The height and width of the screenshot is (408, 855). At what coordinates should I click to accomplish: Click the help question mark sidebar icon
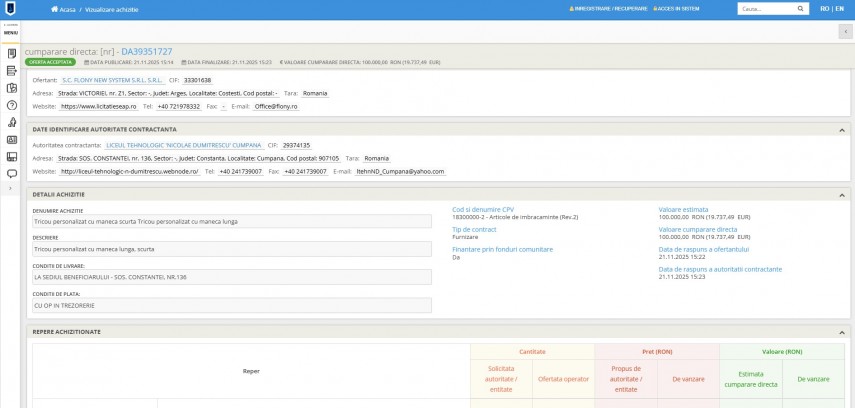(11, 104)
